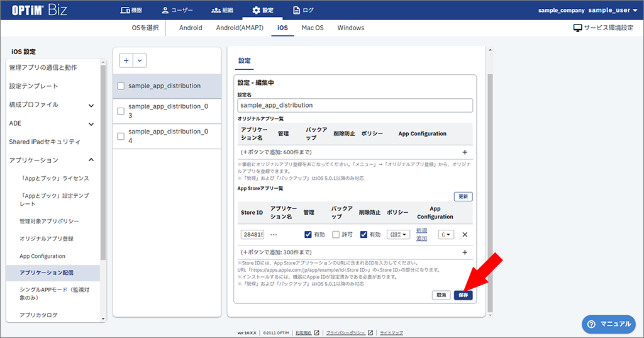Click the settings panel vertical scrollbar
The width and height of the screenshot is (644, 338).
pyautogui.click(x=489, y=193)
